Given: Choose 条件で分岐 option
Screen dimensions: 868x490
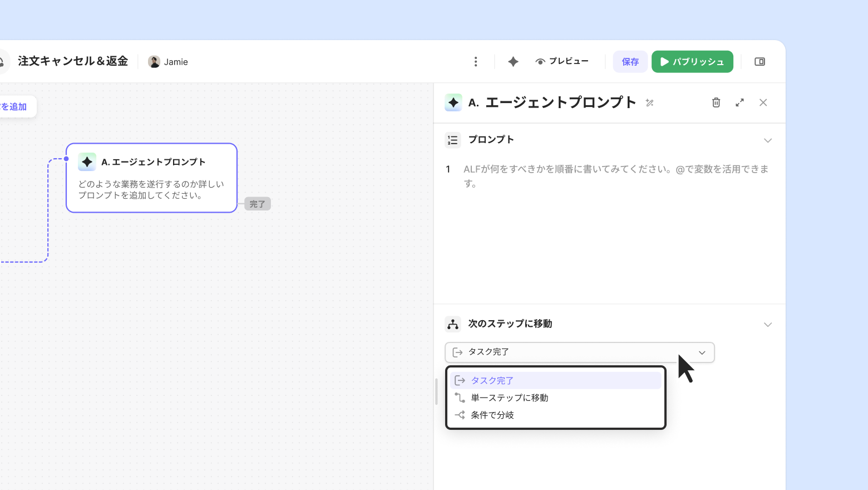Looking at the screenshot, I should (492, 415).
